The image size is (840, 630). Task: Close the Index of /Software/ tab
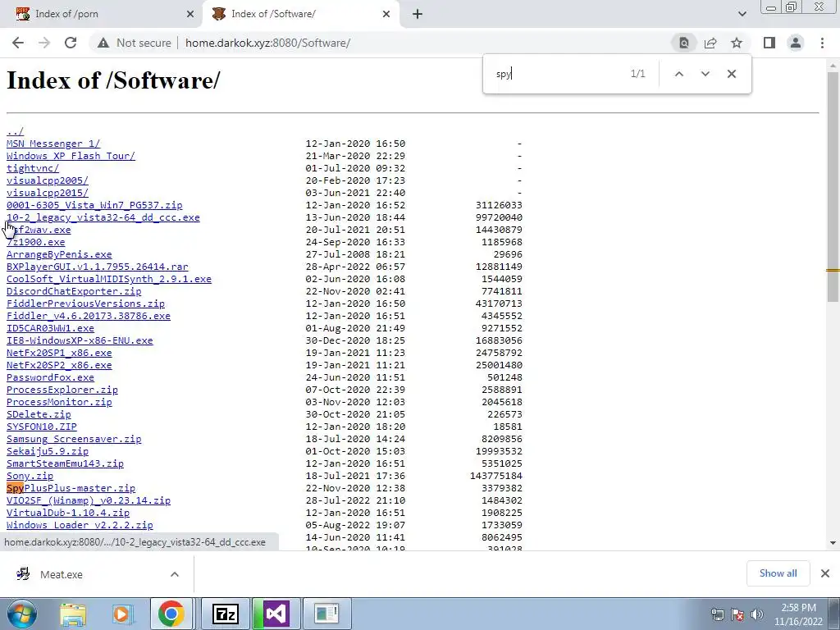pos(386,14)
